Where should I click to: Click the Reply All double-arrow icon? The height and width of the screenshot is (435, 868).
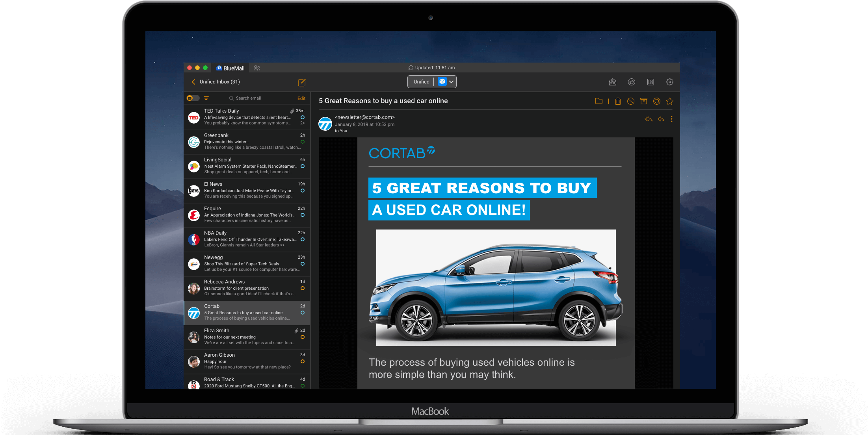click(x=649, y=119)
